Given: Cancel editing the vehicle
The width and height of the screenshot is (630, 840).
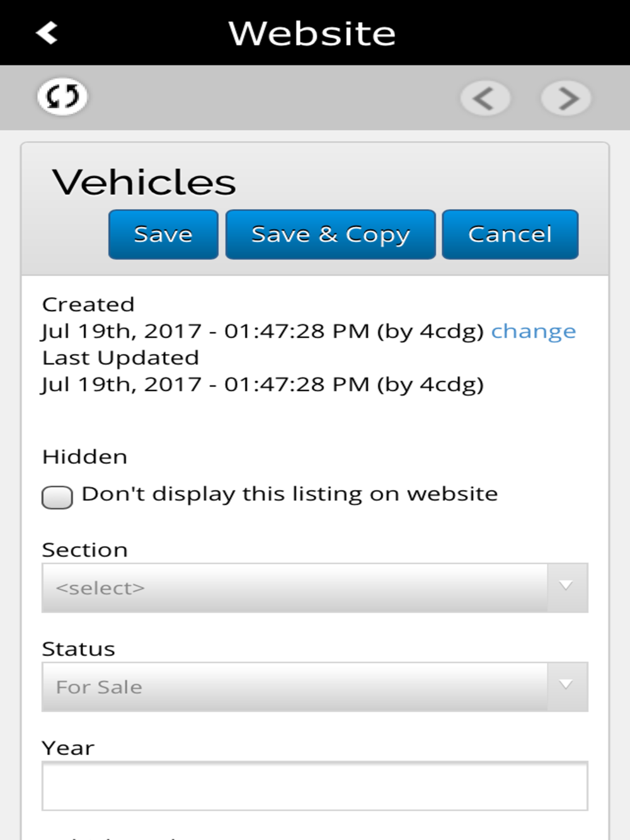Looking at the screenshot, I should pos(510,234).
